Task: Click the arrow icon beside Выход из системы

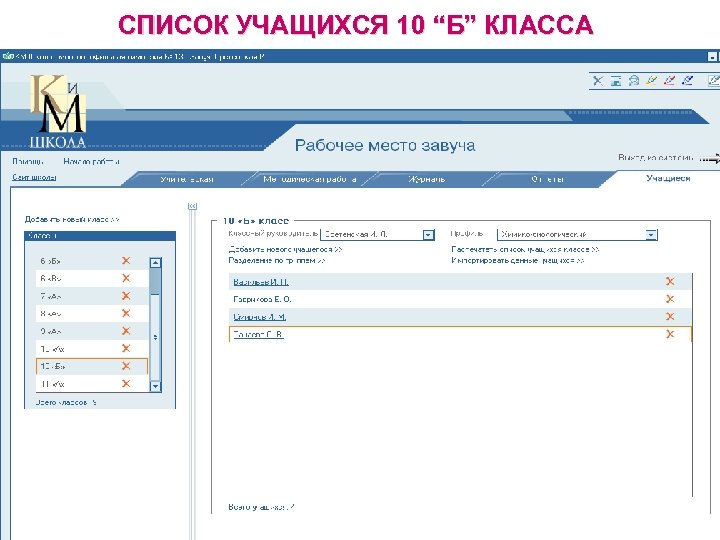Action: 709,159
